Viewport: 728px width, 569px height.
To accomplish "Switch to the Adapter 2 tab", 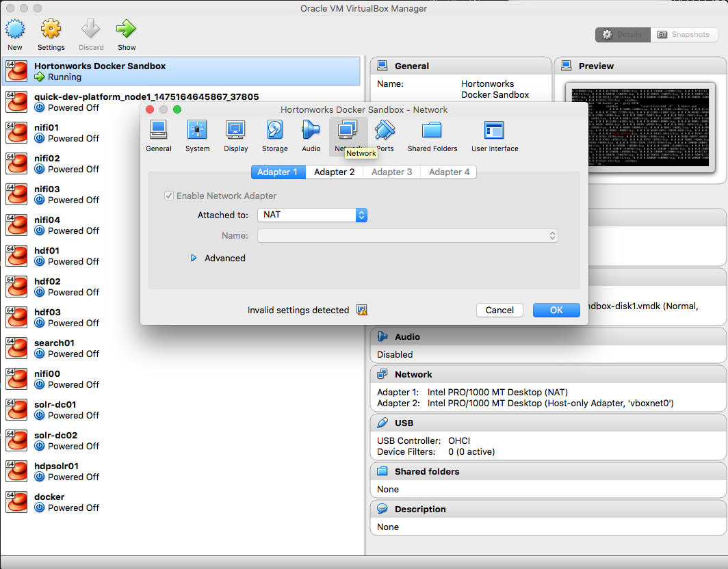I will pyautogui.click(x=334, y=172).
